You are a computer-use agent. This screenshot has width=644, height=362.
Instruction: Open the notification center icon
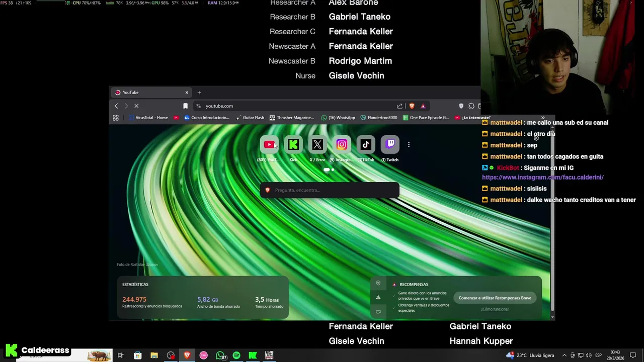(x=633, y=355)
